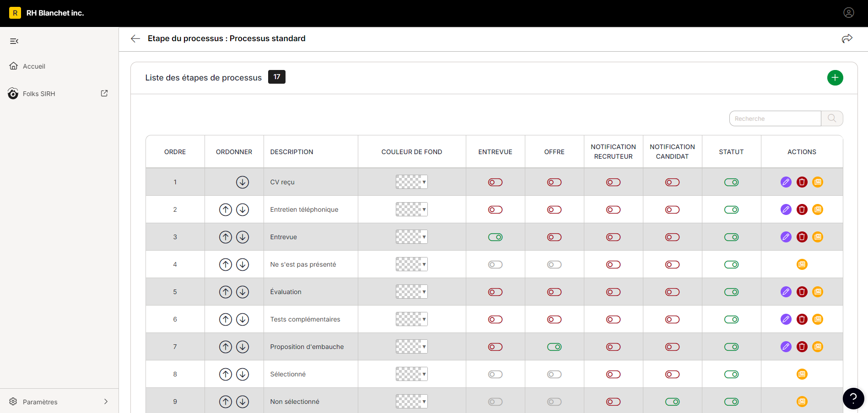
Task: Open background color dropdown for CV reçu
Action: click(x=412, y=182)
